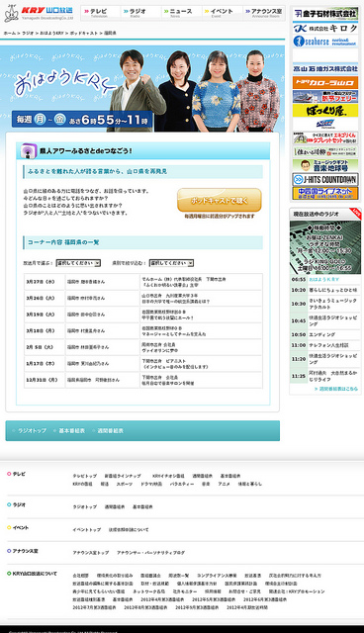Click the ホーム breadcrumb link
The height and width of the screenshot is (633, 364).
pyautogui.click(x=10, y=33)
